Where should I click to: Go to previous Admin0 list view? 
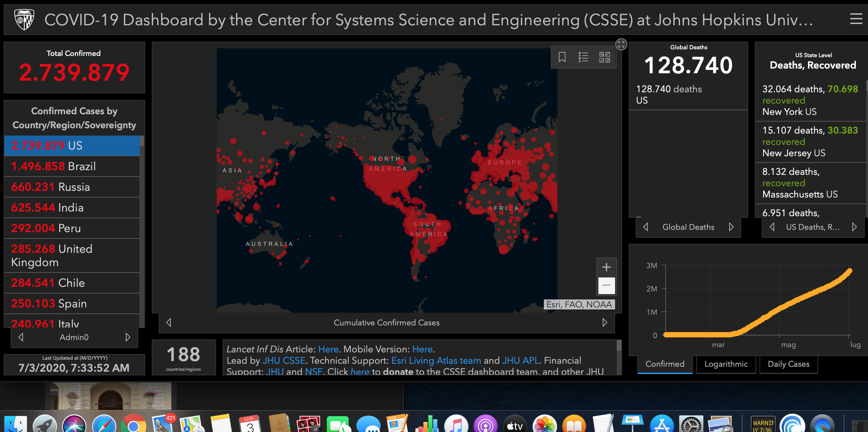(x=21, y=337)
